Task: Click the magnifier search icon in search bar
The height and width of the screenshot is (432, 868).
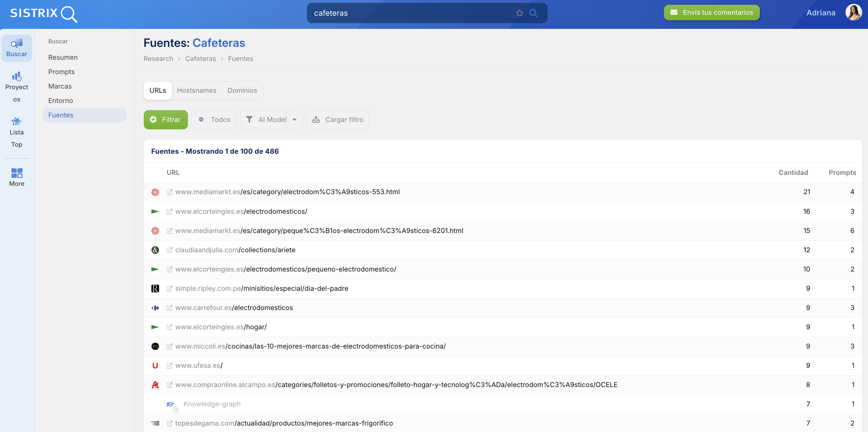Action: [x=533, y=13]
